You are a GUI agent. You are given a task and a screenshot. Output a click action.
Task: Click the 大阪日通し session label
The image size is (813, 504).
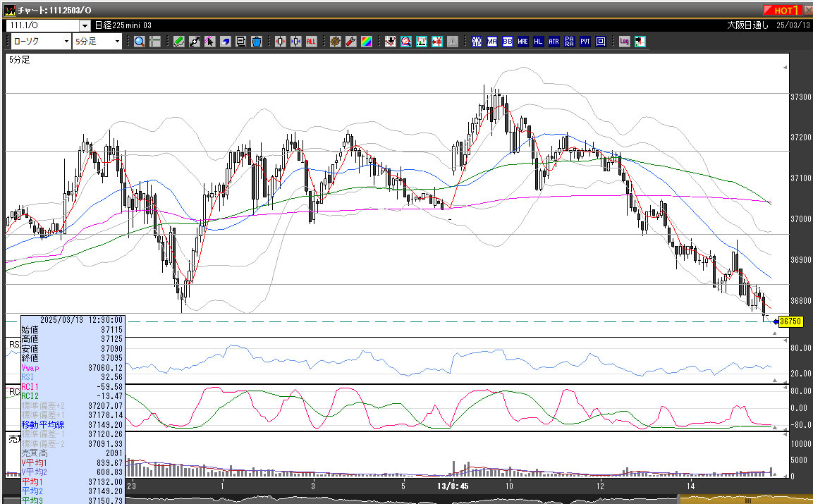pyautogui.click(x=747, y=25)
